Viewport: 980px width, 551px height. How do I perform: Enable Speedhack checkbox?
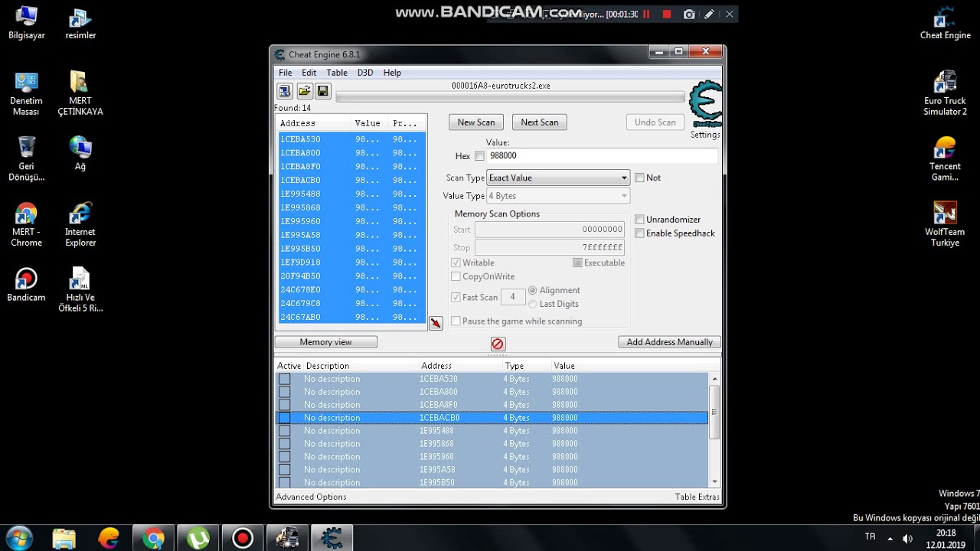[639, 233]
